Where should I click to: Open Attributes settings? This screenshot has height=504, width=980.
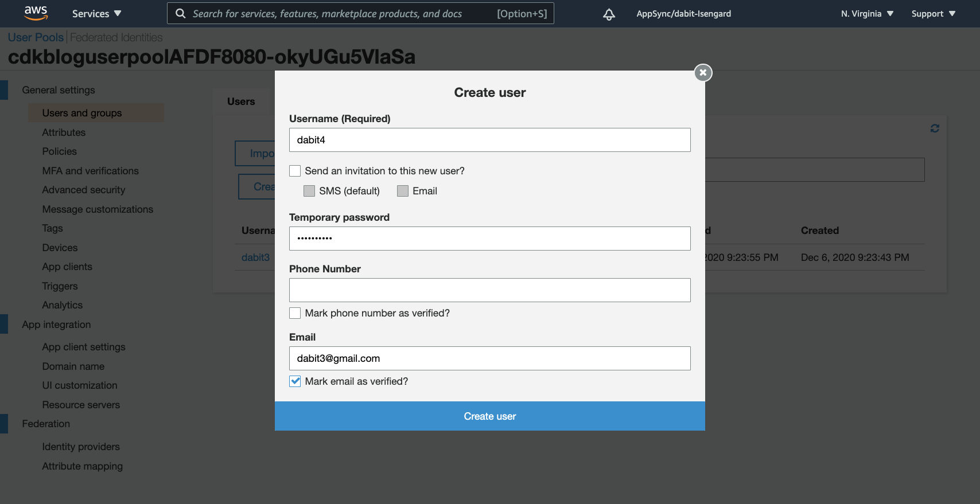(x=64, y=132)
